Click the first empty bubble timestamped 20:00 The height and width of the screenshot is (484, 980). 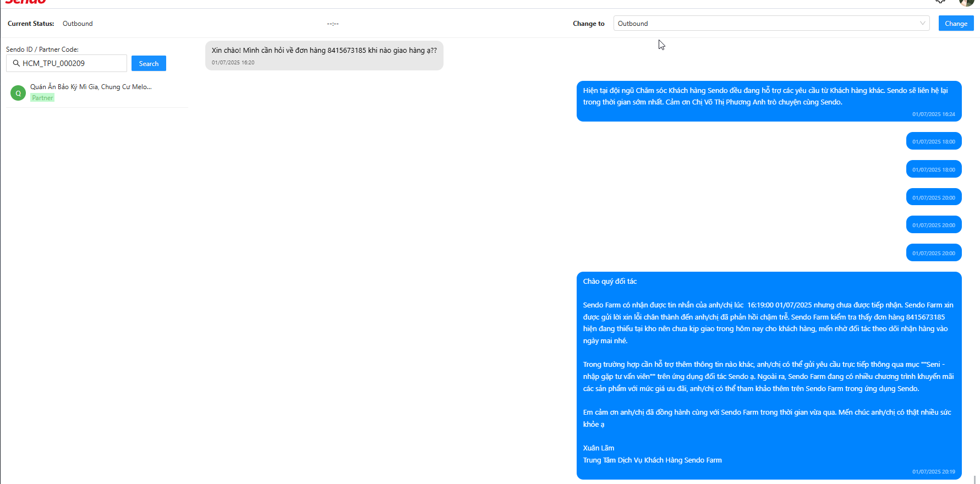pyautogui.click(x=934, y=197)
